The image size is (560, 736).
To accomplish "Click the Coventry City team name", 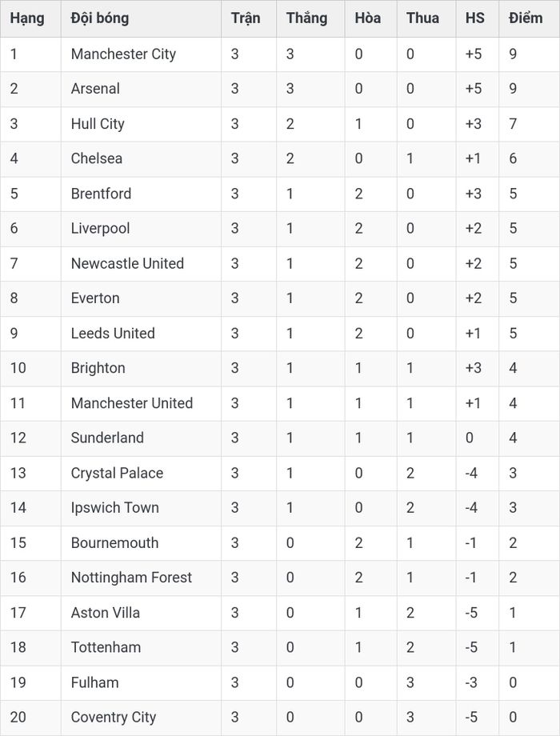I will (113, 718).
